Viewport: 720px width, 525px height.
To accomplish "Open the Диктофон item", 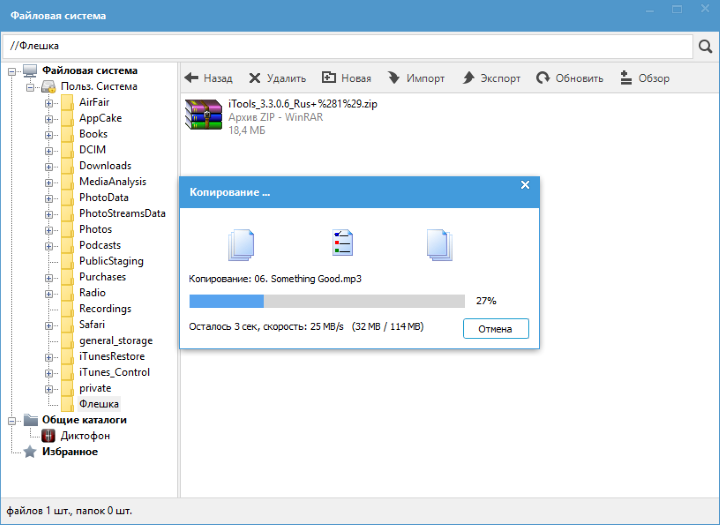I will [x=85, y=435].
